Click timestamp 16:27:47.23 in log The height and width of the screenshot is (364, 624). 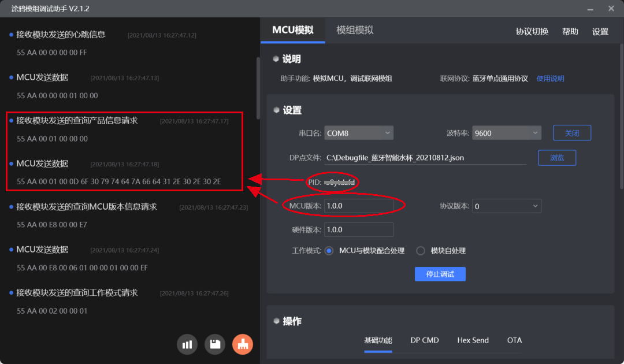(214, 207)
